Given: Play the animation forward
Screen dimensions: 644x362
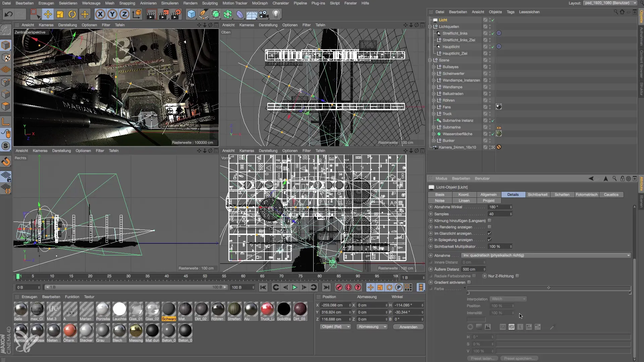Looking at the screenshot, I should point(294,287).
